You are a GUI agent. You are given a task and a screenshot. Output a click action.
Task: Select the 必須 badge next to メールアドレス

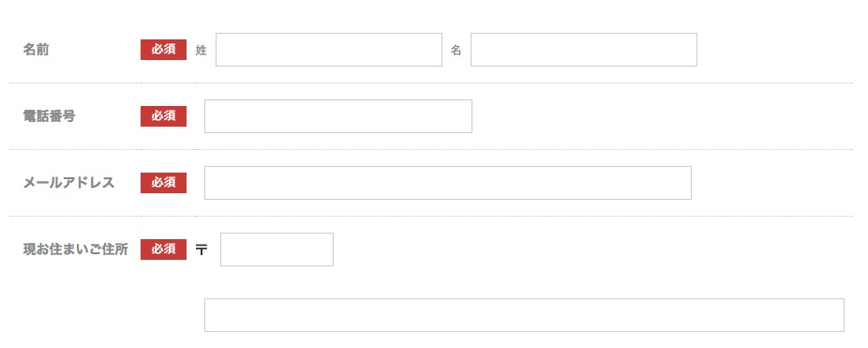coord(163,183)
